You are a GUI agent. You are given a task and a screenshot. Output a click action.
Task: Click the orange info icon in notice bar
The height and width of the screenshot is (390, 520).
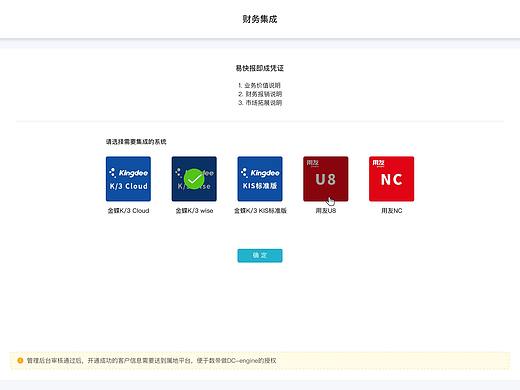pyautogui.click(x=20, y=360)
